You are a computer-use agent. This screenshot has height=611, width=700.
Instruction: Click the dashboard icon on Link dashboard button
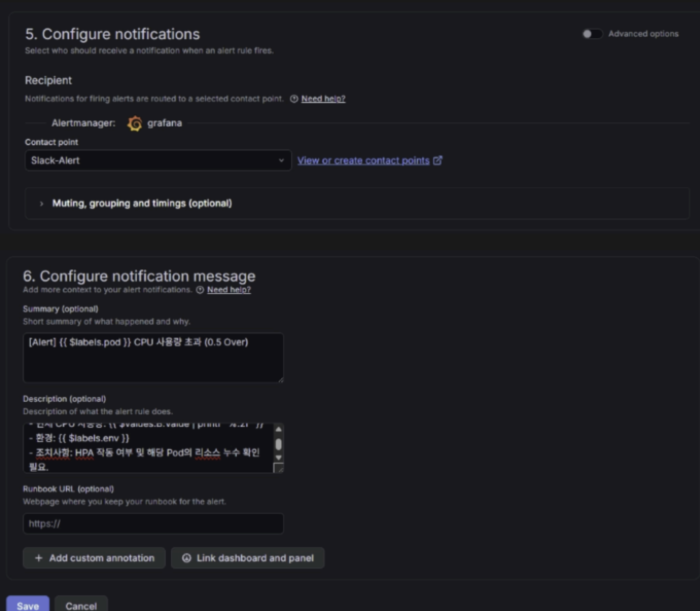click(x=186, y=558)
